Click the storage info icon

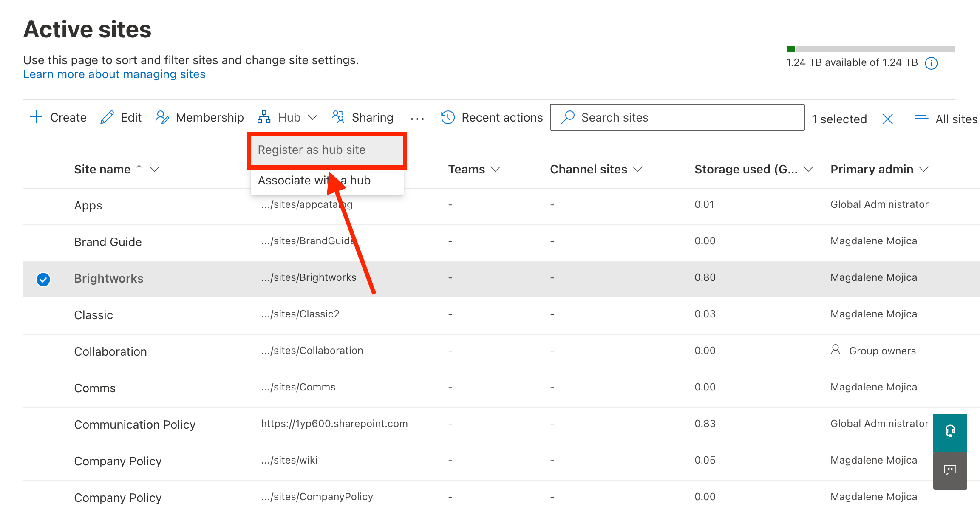[931, 63]
